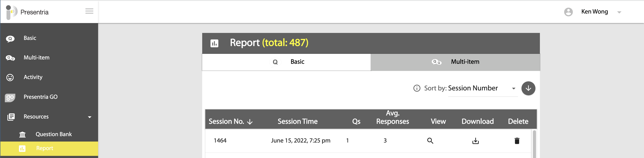Select the Basic report tab

tap(287, 62)
